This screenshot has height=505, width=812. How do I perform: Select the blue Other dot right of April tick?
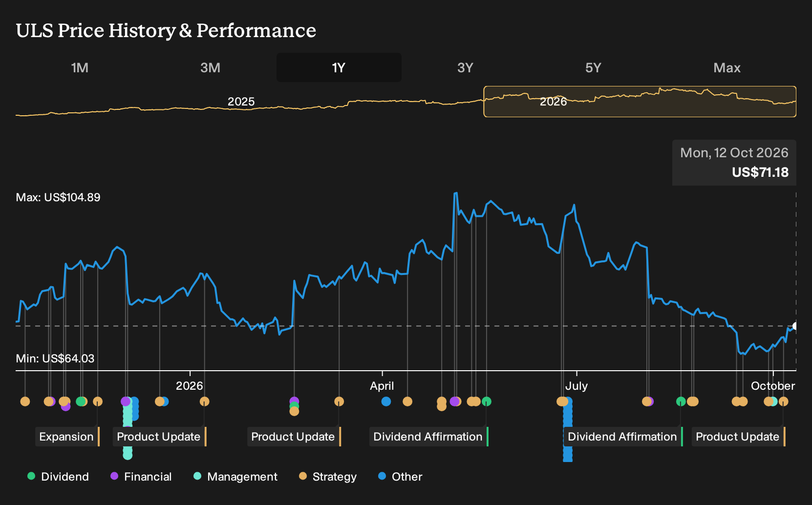point(386,401)
